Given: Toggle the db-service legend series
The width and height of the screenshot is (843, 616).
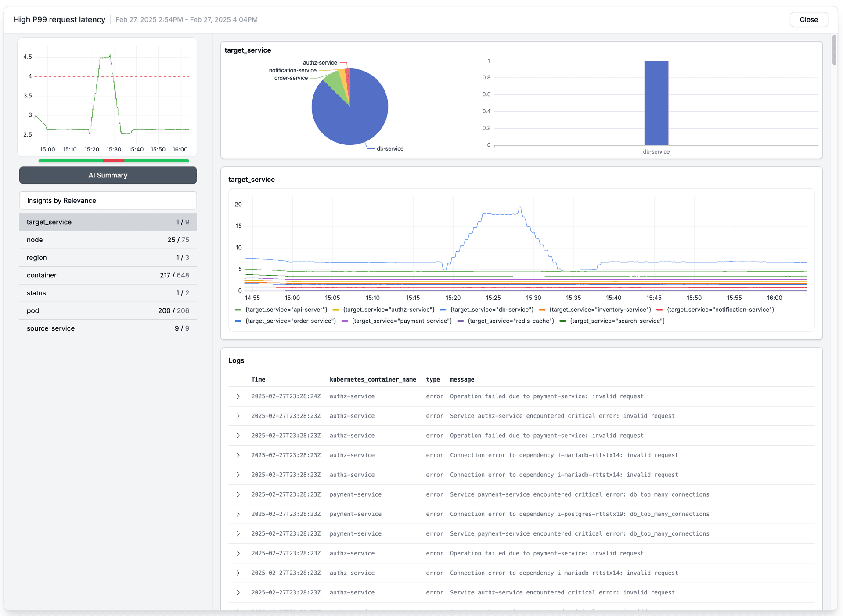Looking at the screenshot, I should click(x=491, y=310).
